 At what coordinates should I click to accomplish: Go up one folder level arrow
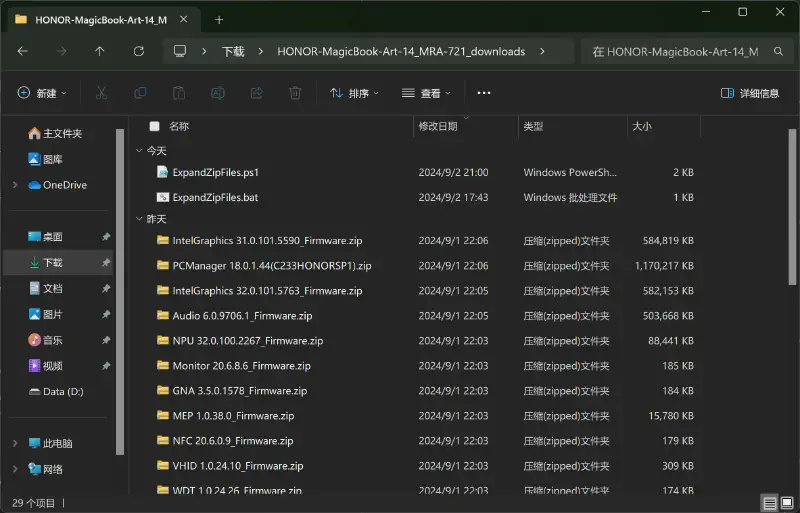pos(99,51)
